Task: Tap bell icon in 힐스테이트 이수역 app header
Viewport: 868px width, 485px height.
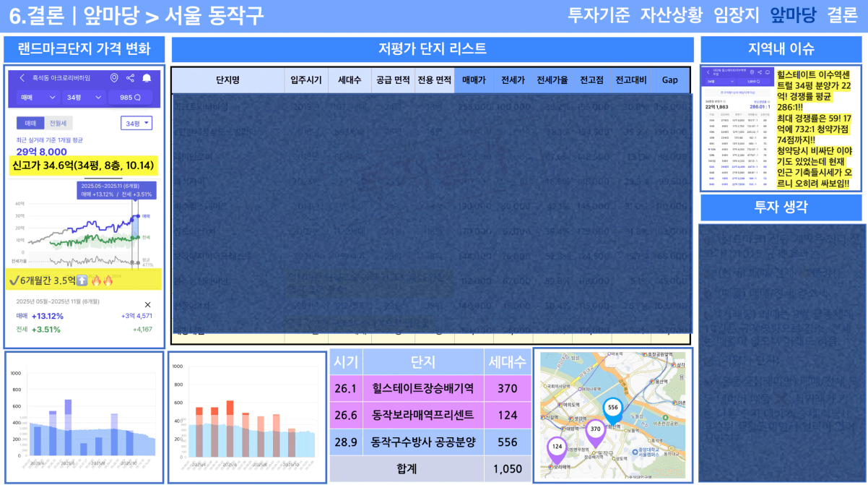Action: pyautogui.click(x=767, y=72)
